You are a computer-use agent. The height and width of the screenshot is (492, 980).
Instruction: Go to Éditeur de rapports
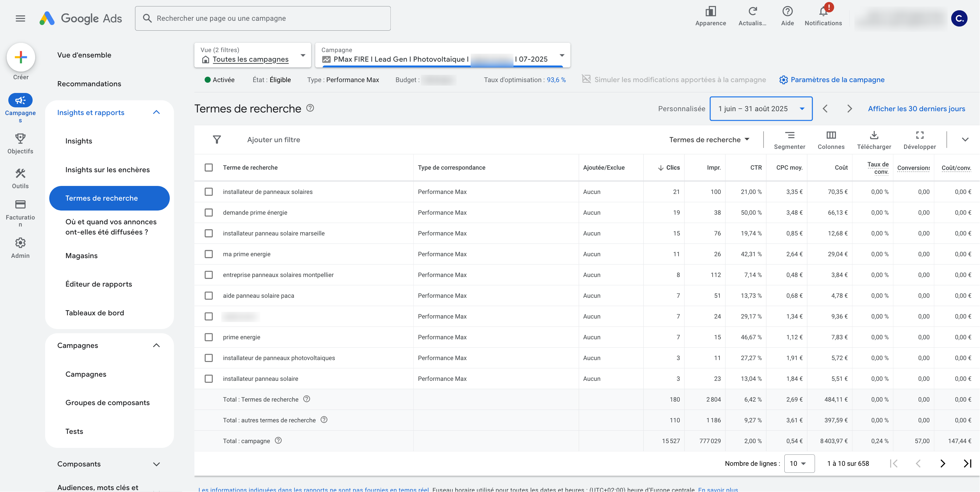point(98,284)
